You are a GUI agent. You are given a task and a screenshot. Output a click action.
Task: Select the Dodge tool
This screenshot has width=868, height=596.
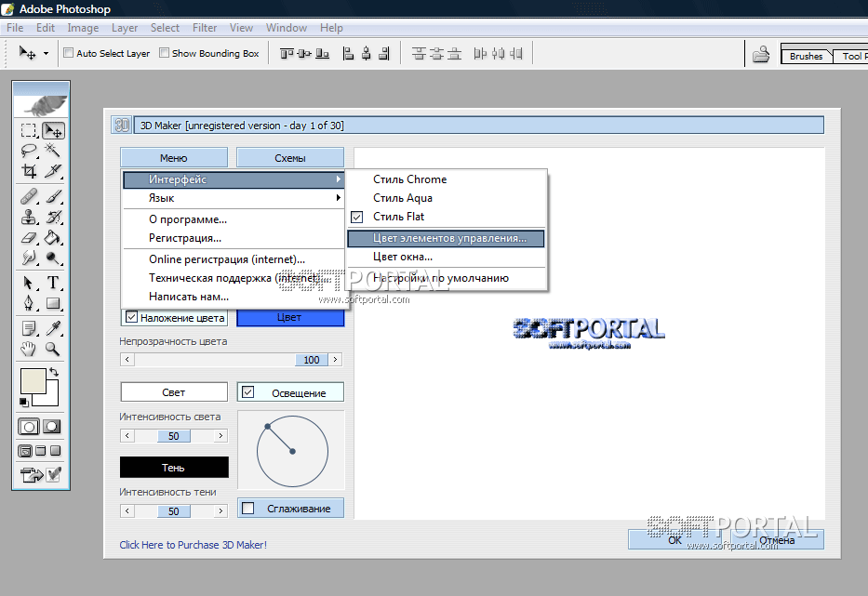[x=53, y=258]
